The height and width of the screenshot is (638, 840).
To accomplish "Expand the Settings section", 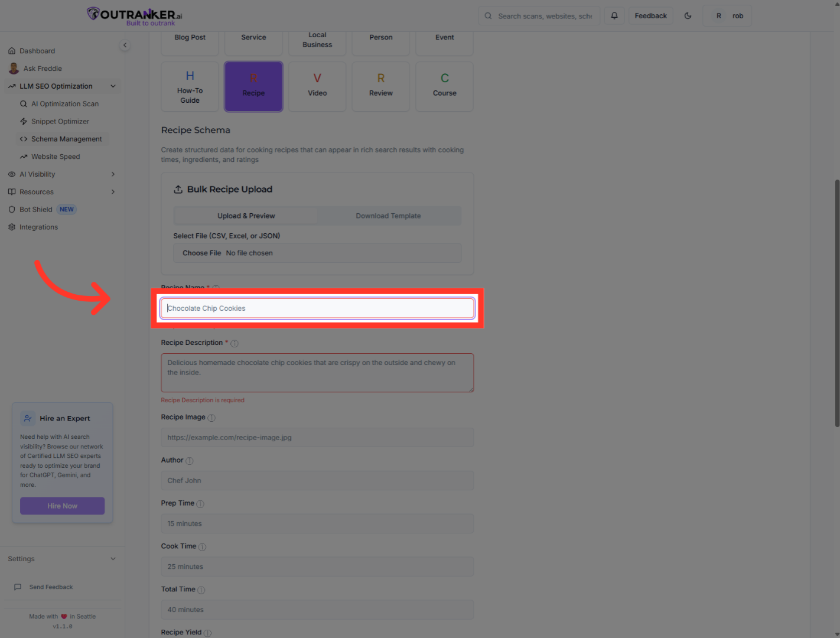I will pos(113,559).
